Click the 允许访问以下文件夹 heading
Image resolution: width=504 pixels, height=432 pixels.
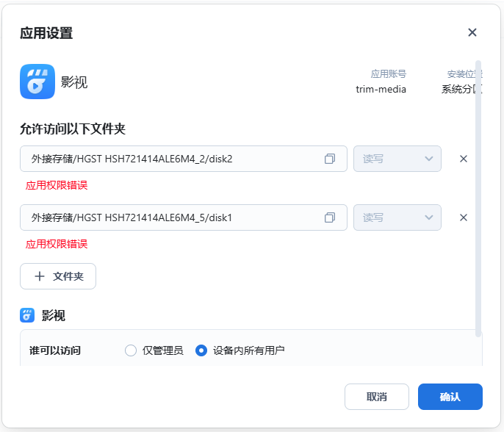click(x=73, y=129)
